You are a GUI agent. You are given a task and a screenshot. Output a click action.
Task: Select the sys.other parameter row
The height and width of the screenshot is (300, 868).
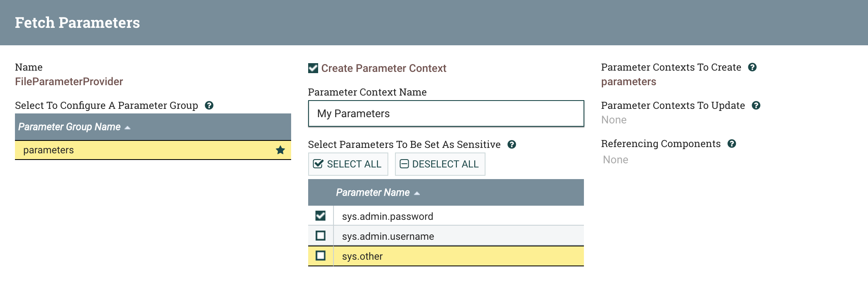[457, 256]
